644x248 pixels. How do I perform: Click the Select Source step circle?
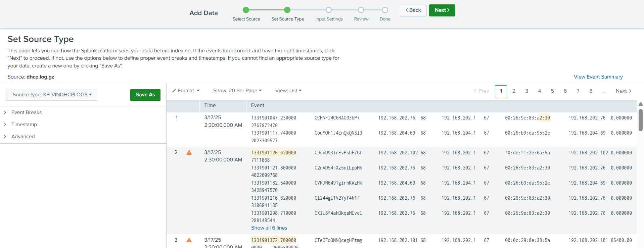246,10
